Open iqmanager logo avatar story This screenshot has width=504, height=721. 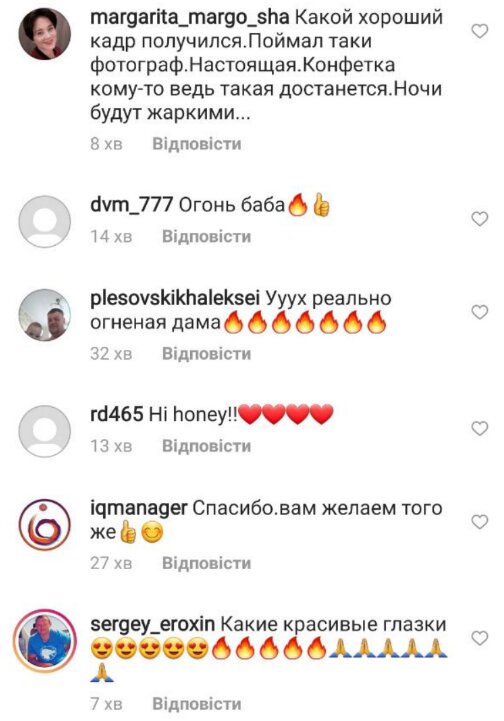coord(45,525)
